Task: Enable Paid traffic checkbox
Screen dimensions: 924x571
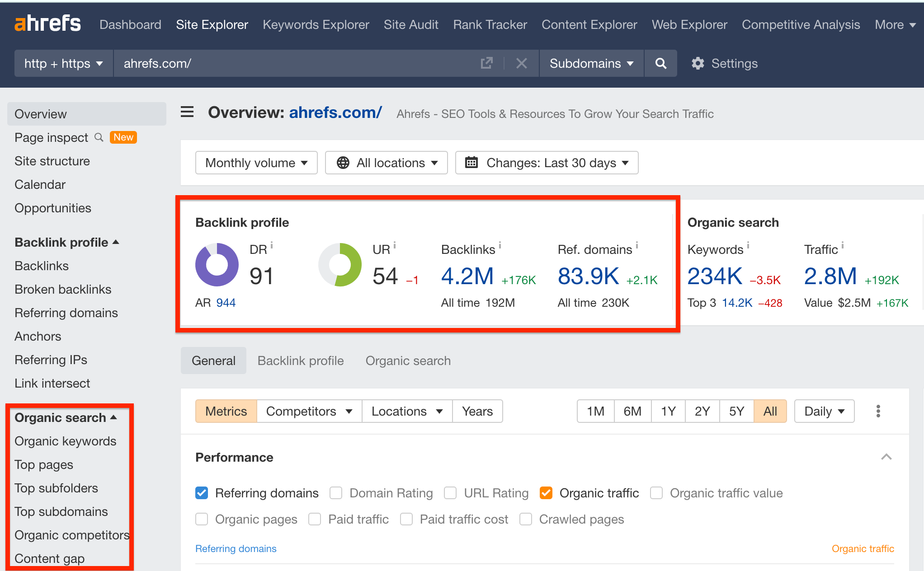Action: pyautogui.click(x=315, y=519)
